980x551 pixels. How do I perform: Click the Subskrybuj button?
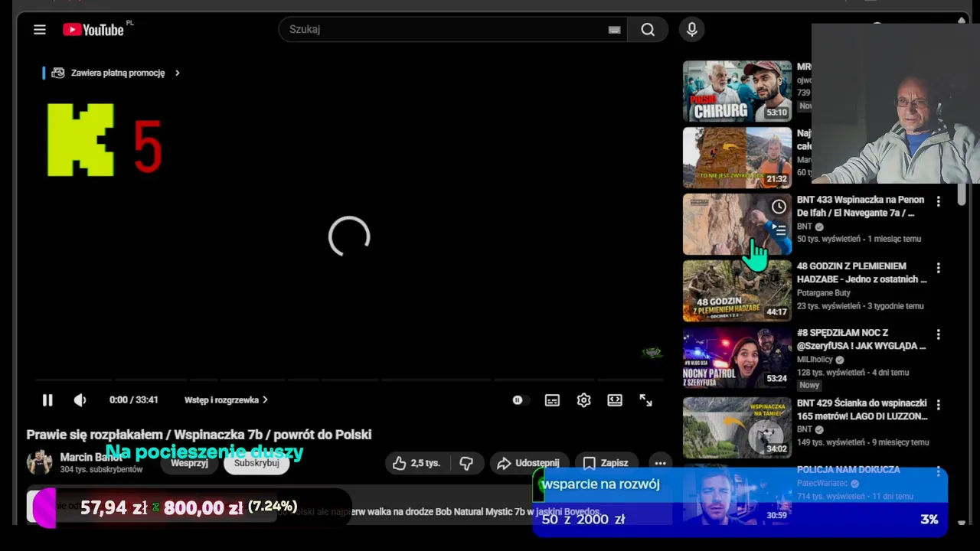click(x=256, y=462)
